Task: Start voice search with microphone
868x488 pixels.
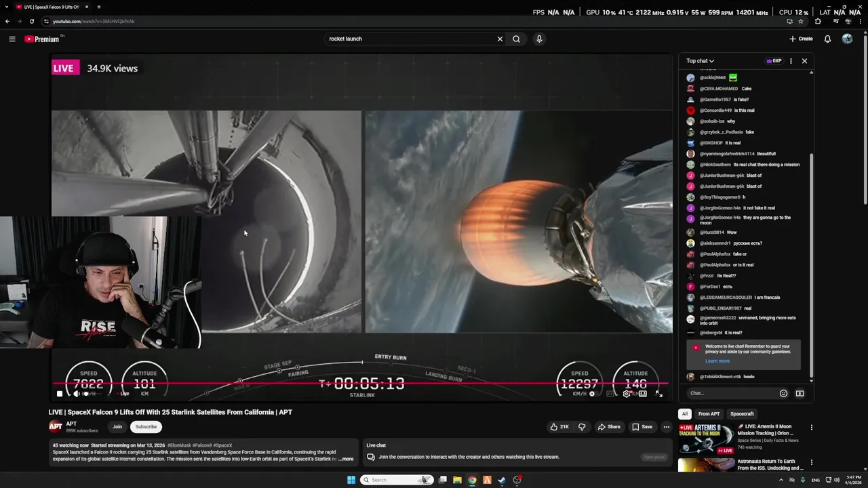Action: (x=539, y=39)
